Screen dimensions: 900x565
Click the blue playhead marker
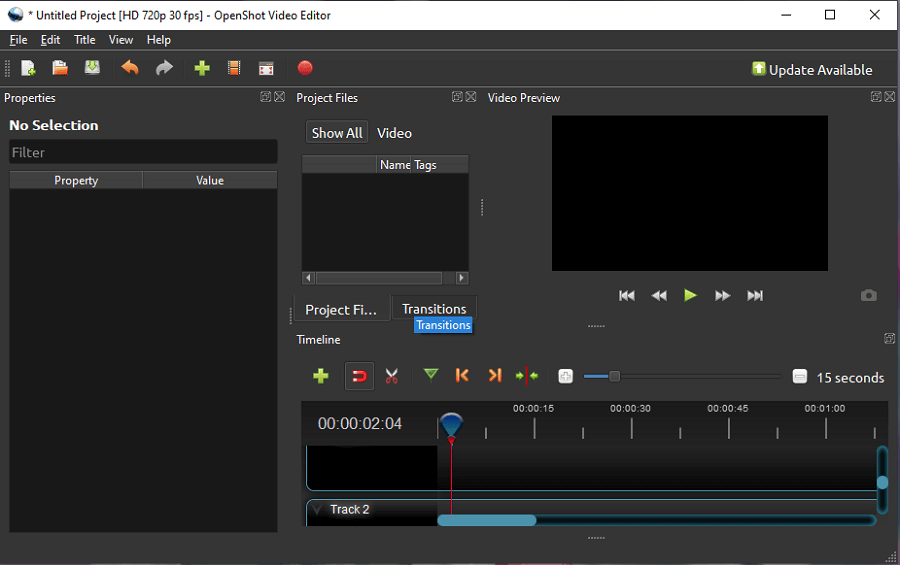451,425
